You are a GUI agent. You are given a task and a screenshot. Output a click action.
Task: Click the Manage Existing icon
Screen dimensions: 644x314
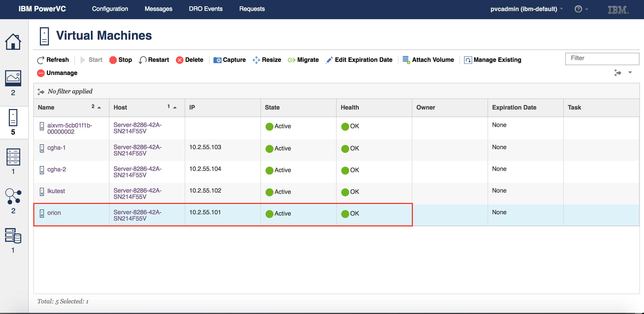(x=468, y=60)
